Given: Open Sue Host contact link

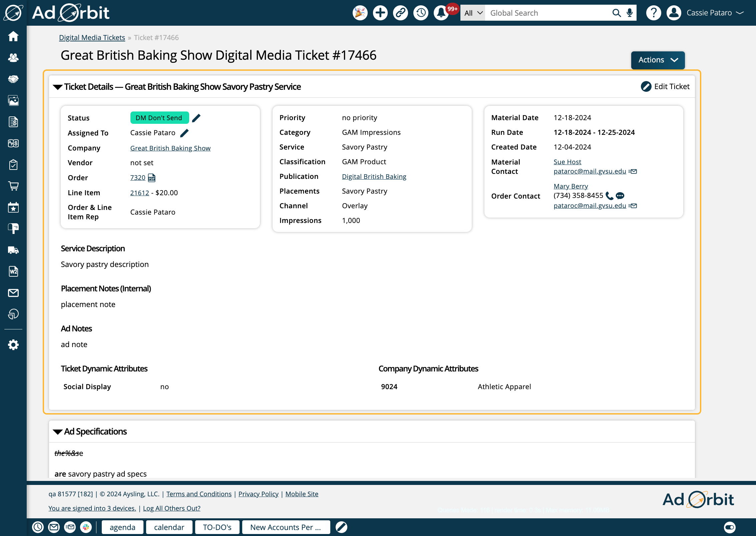Looking at the screenshot, I should tap(567, 162).
